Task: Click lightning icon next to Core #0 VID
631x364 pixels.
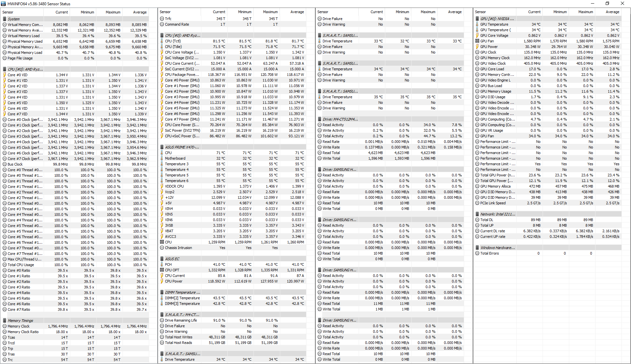Action: pos(5,75)
